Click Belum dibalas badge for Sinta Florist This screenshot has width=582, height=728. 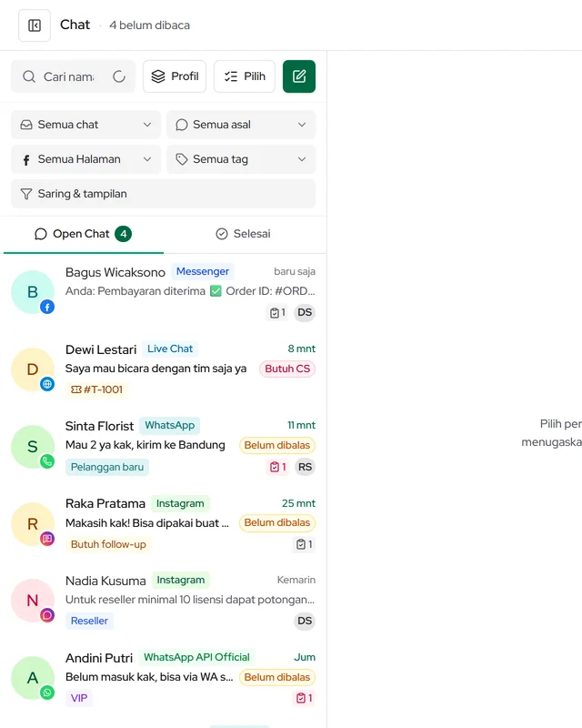277,445
